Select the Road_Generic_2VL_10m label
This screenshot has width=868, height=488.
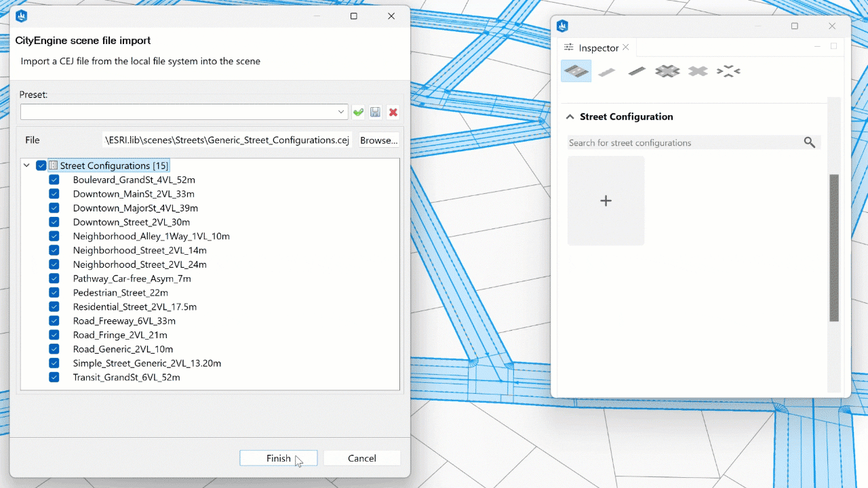tap(123, 349)
